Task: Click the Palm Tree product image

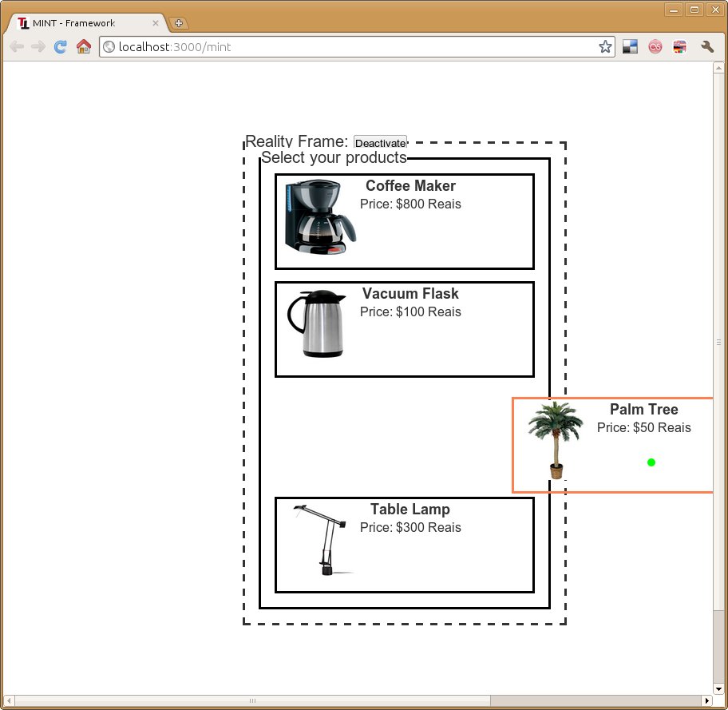Action: pos(556,439)
